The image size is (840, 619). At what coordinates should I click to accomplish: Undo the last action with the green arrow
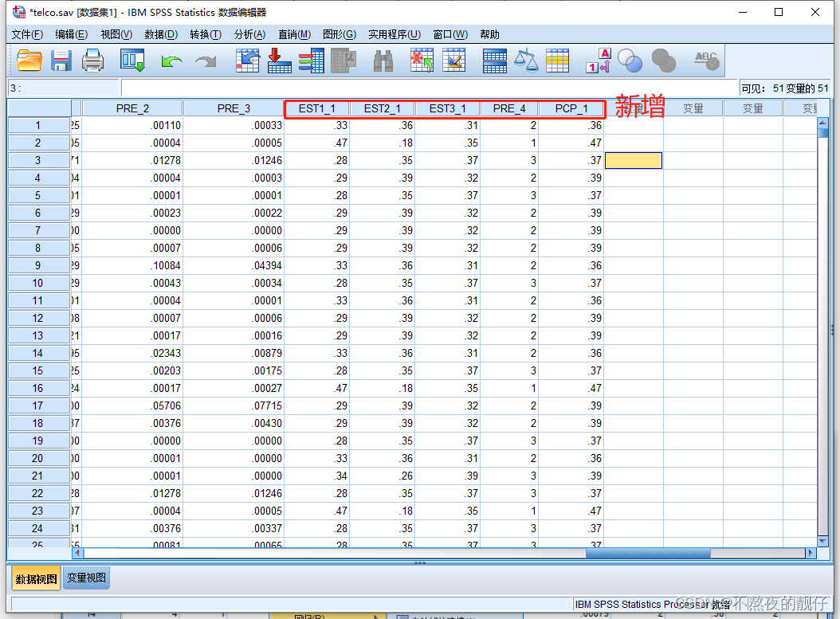click(171, 61)
